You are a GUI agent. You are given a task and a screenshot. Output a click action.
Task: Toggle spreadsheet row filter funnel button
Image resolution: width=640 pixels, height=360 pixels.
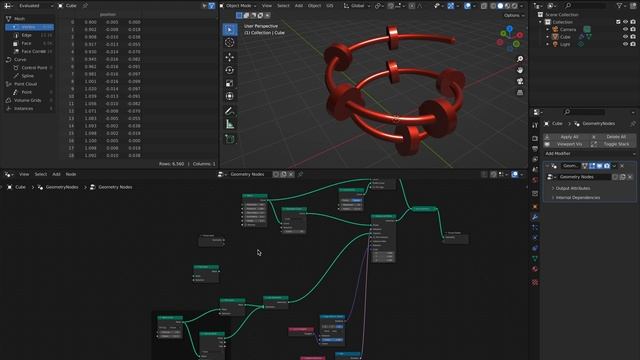tap(211, 6)
